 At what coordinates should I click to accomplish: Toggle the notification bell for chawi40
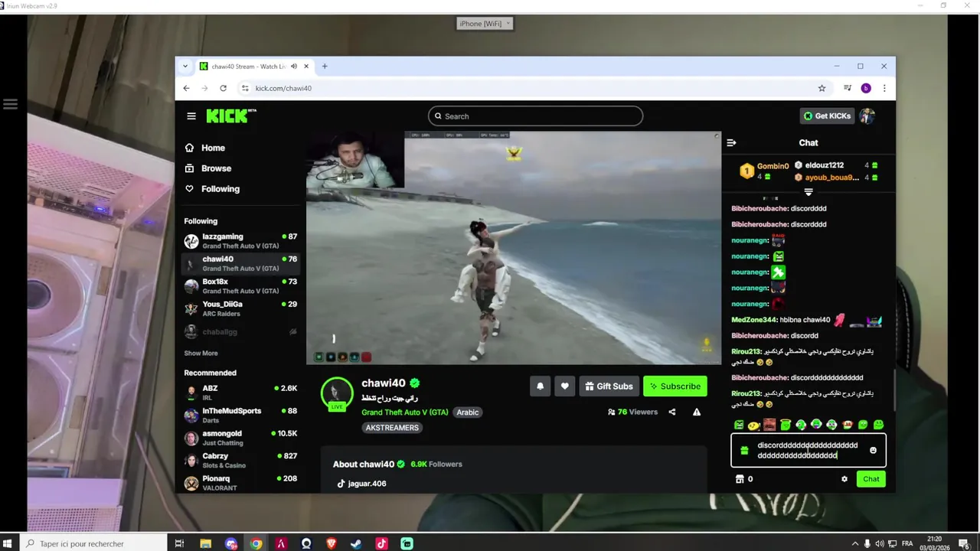[x=540, y=386]
